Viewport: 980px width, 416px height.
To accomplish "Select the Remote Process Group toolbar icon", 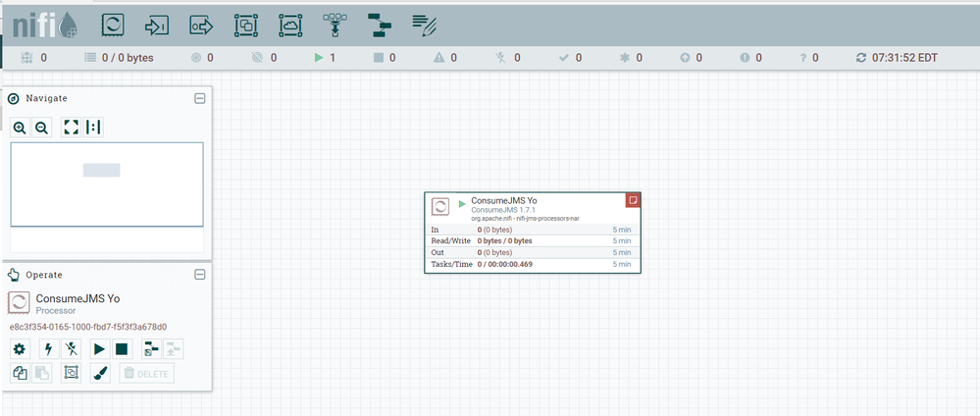I will coord(290,26).
